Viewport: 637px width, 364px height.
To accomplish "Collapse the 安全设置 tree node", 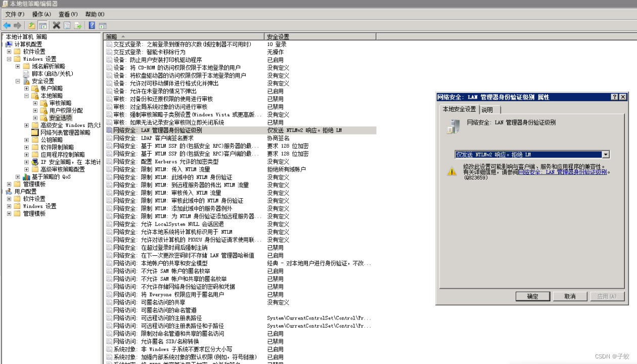I will pos(18,81).
